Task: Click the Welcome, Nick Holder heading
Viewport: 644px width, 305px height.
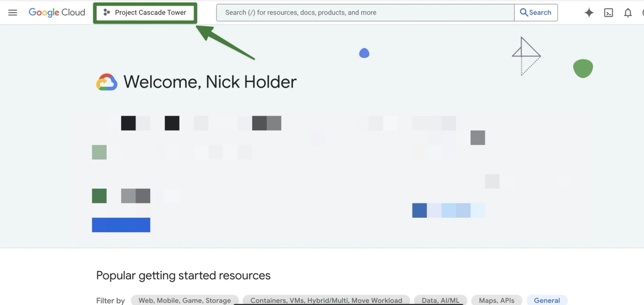Action: pos(210,82)
